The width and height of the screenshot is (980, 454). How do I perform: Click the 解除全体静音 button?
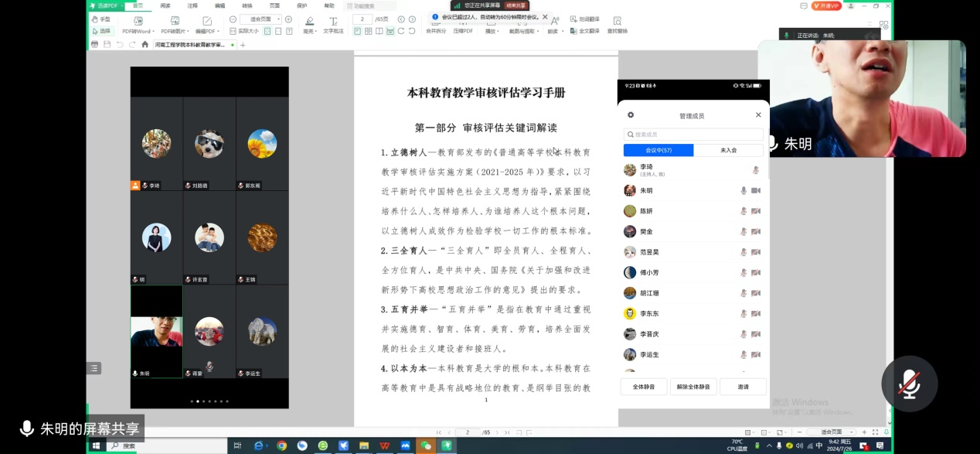[693, 387]
